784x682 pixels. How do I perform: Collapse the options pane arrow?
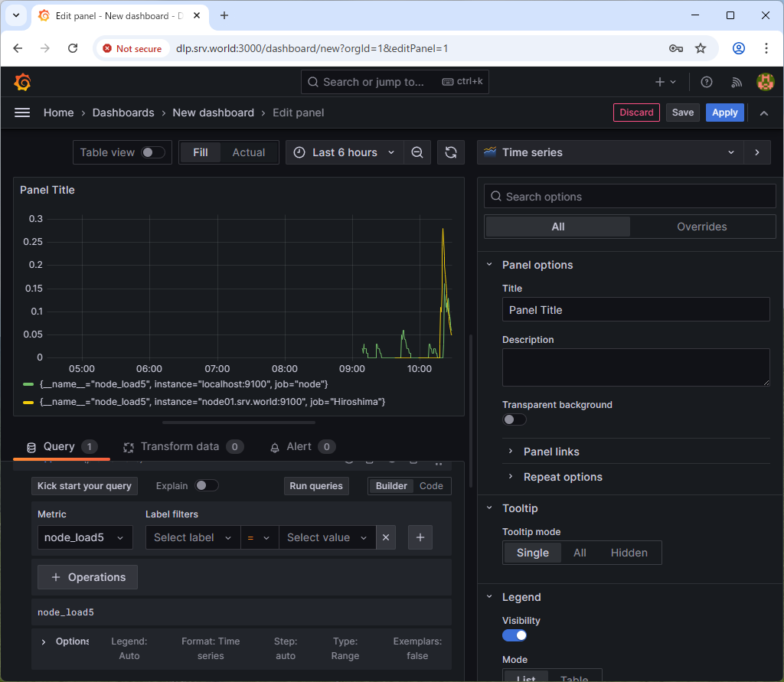tap(757, 152)
